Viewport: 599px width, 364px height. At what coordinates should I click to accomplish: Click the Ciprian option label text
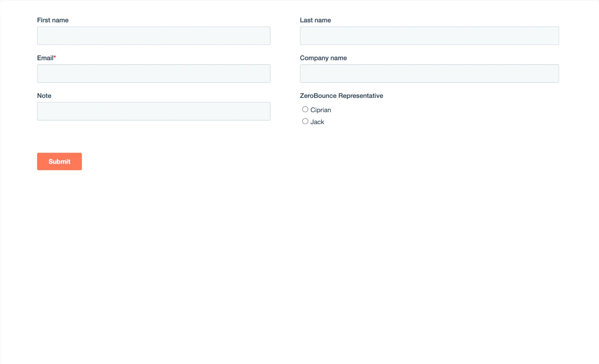click(x=321, y=110)
